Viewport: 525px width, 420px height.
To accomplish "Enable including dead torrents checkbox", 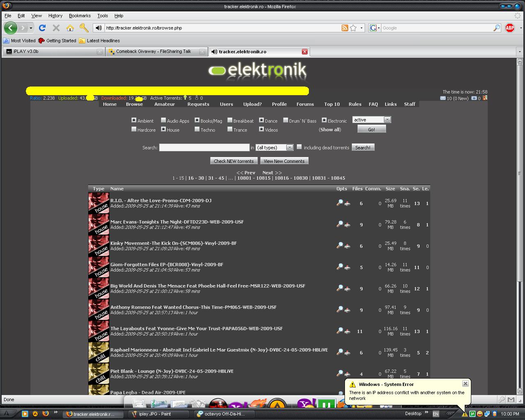I will point(299,147).
